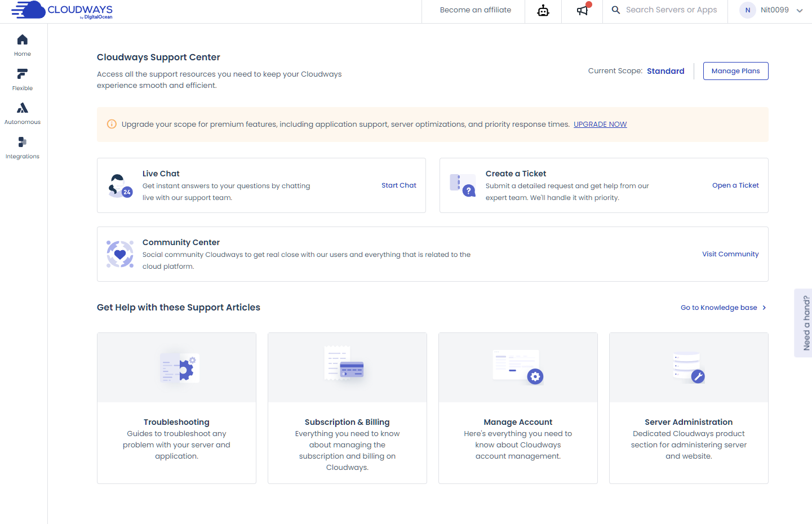Screen dimensions: 812x524
Task: Click the Knowledge base chevron arrow
Action: coord(764,308)
